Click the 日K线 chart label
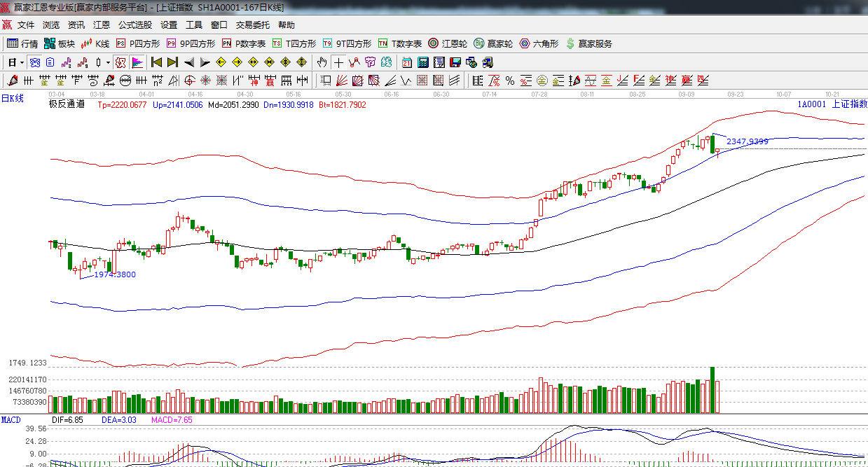Image resolution: width=868 pixels, height=467 pixels. 12,99
